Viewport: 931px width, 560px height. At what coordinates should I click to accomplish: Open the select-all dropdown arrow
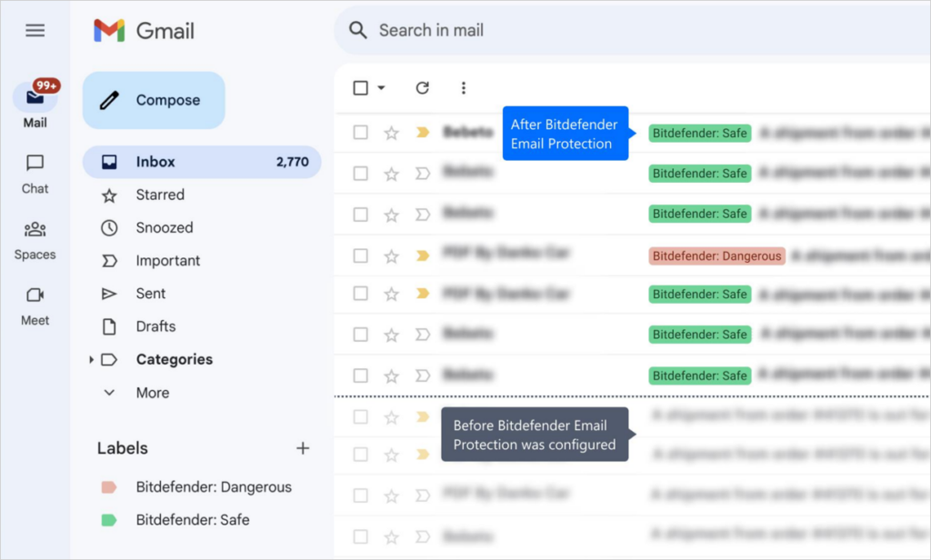pos(381,88)
